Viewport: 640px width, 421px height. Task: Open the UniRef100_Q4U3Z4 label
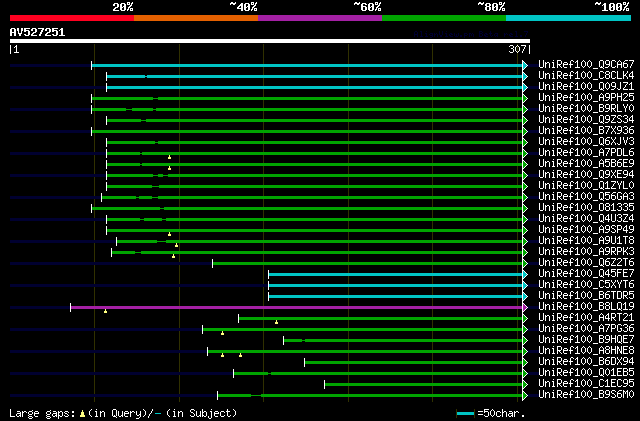pyautogui.click(x=586, y=219)
